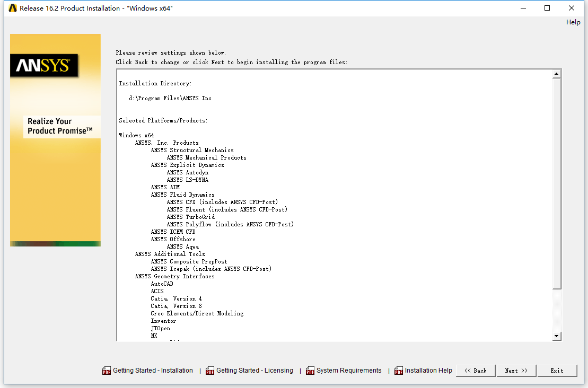Click the 'ANSYS Offshore' line
The image size is (588, 388).
tap(173, 239)
